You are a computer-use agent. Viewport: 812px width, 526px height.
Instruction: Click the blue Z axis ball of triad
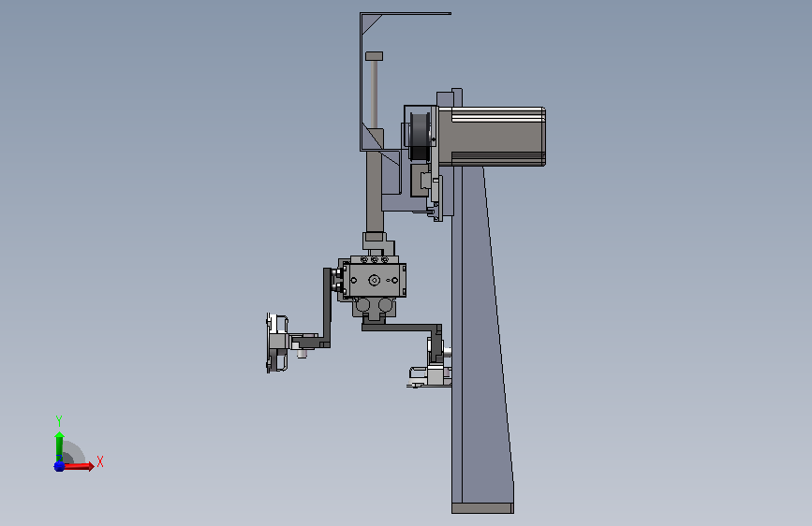pyautogui.click(x=59, y=466)
